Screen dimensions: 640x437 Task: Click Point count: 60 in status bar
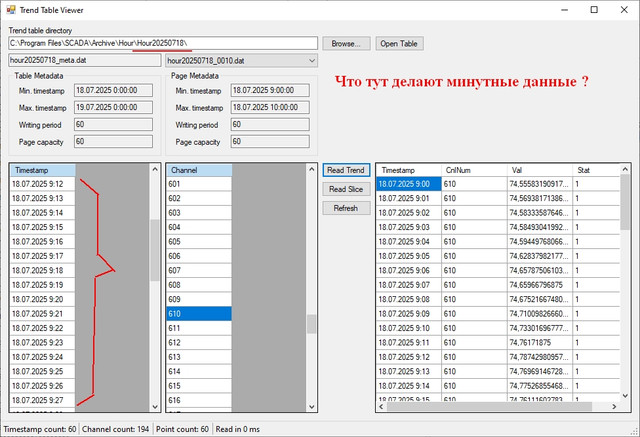click(182, 429)
